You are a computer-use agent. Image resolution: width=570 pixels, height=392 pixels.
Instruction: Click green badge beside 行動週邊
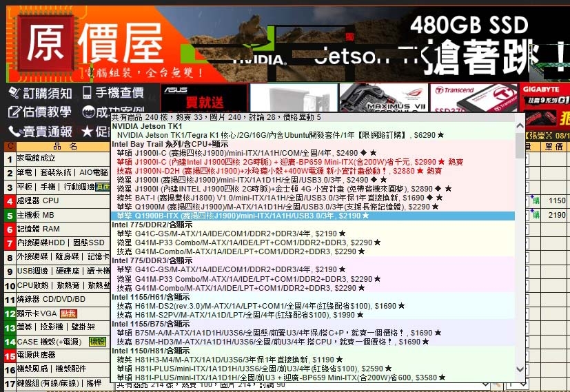(x=103, y=187)
